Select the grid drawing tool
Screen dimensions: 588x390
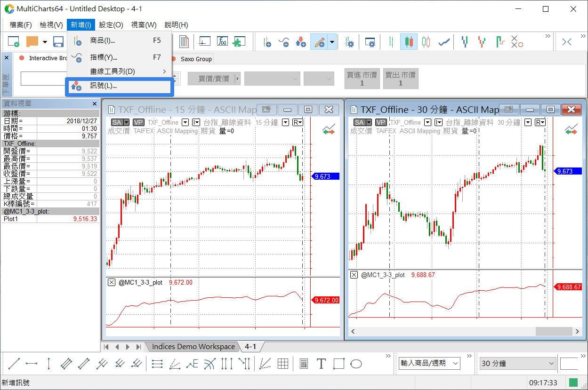point(283,363)
